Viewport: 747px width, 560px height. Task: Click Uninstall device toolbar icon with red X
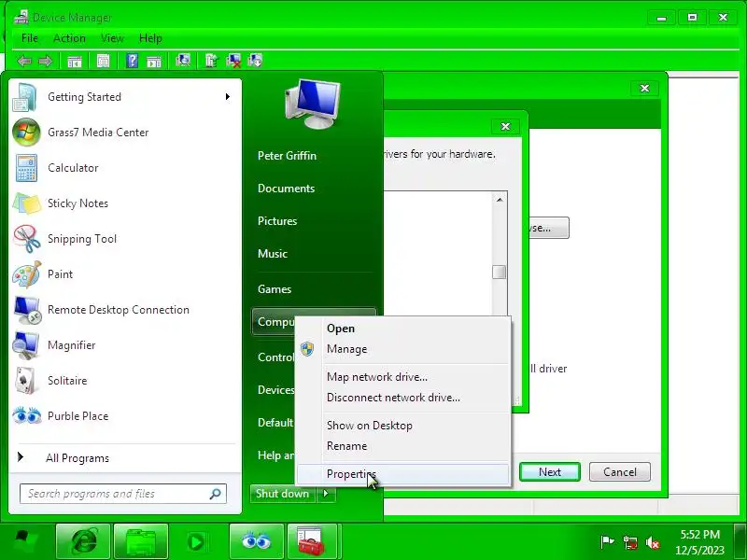[233, 61]
